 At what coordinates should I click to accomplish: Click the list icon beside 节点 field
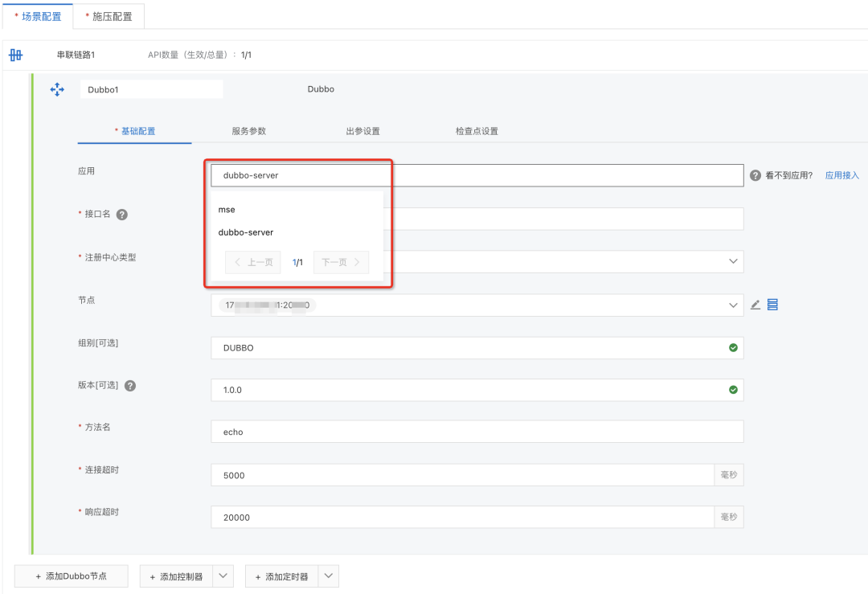(772, 305)
